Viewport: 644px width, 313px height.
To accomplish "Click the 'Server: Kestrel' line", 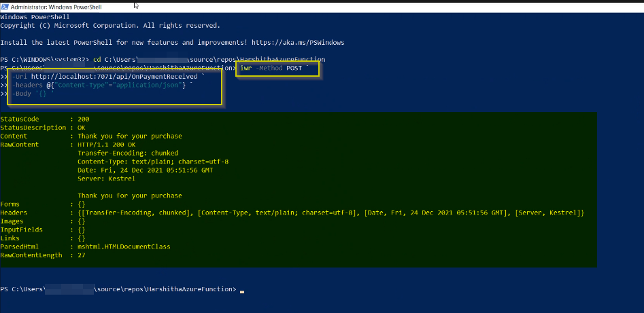I will pyautogui.click(x=106, y=179).
